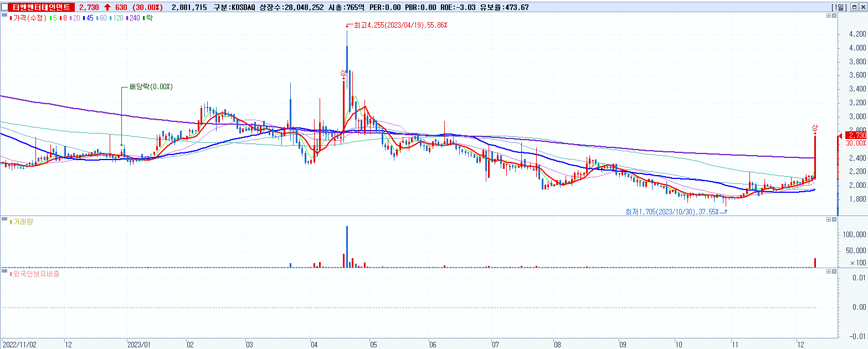Image resolution: width=868 pixels, height=349 pixels.
Task: Select the 8-day moving average legend
Action: point(64,18)
